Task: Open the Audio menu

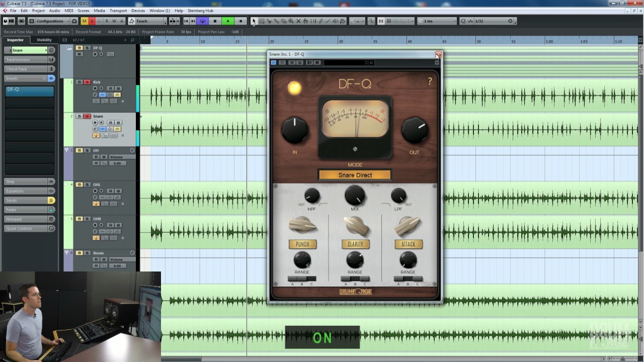Action: click(55, 11)
